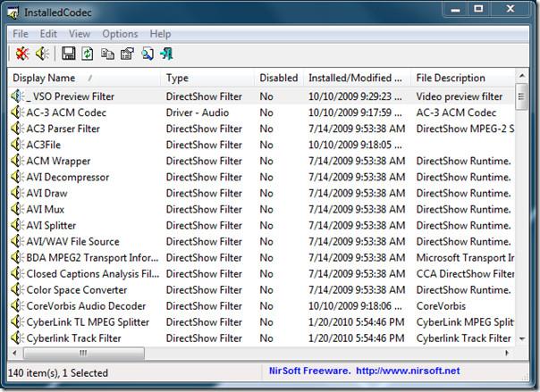
Task: Click the vertical scrollbar down arrow
Action: click(523, 339)
